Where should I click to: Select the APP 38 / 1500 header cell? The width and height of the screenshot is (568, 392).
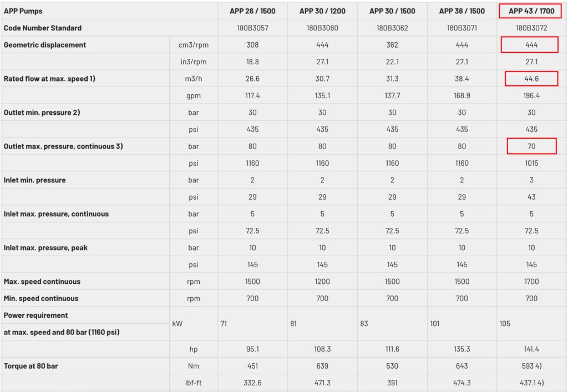pos(462,11)
